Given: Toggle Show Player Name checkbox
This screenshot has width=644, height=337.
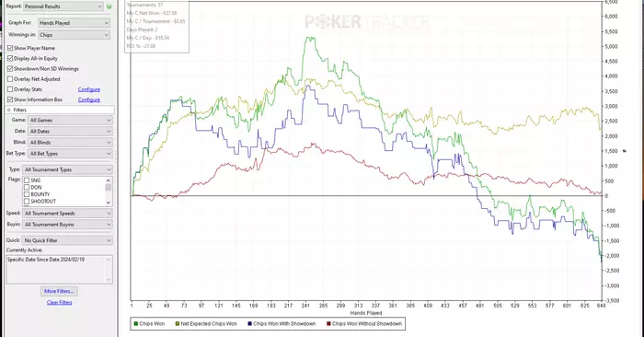Looking at the screenshot, I should coord(10,48).
